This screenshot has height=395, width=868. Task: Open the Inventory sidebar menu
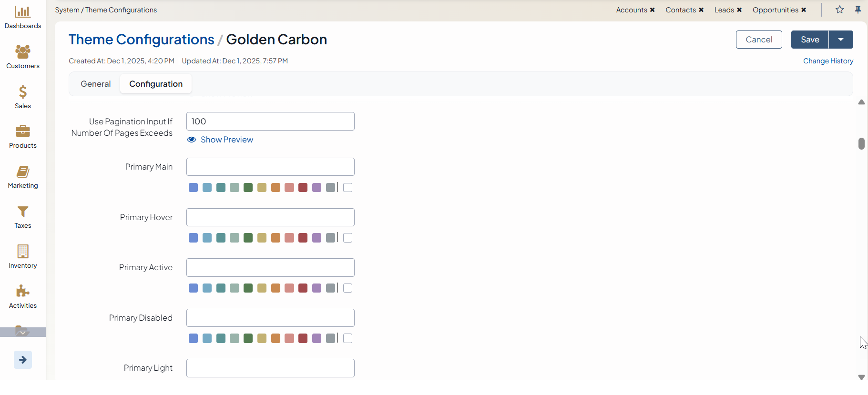click(23, 257)
